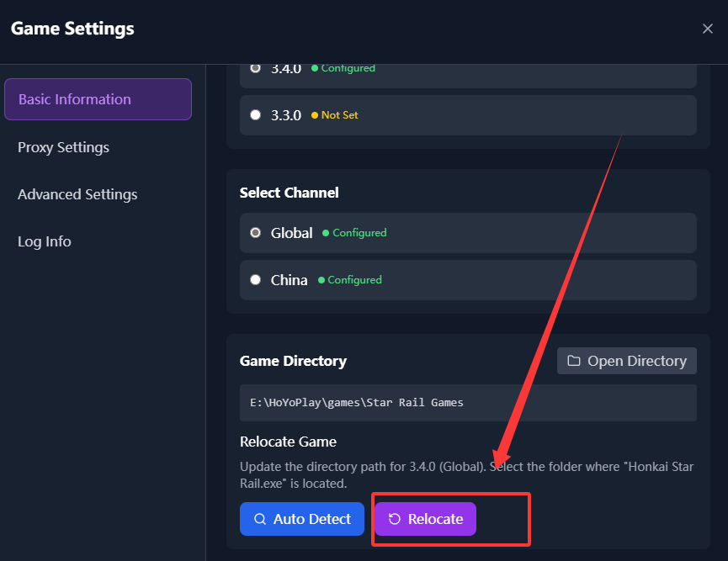This screenshot has height=561, width=728.
Task: Choose the 3.3.0 version radio button
Action: [x=256, y=115]
